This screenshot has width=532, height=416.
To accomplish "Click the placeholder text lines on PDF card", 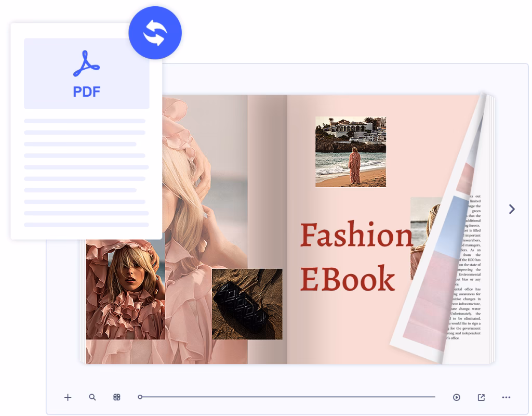I will 86,173.
